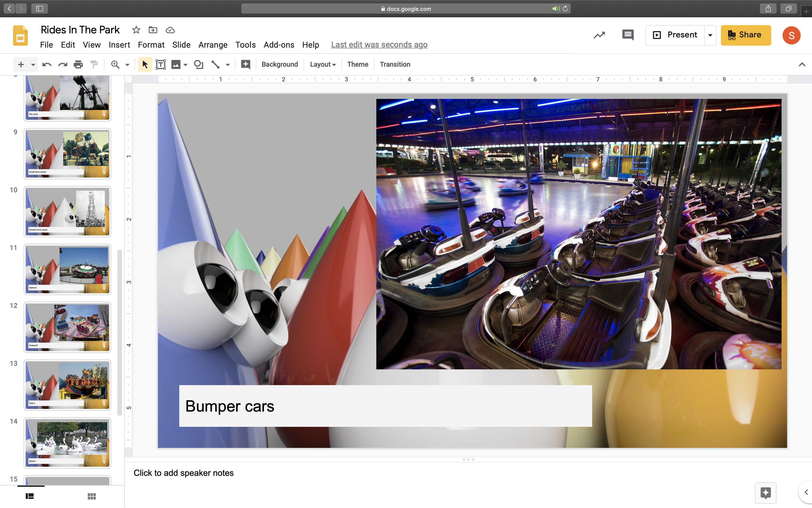Check the cloud document status icon
812x508 pixels.
coord(170,30)
